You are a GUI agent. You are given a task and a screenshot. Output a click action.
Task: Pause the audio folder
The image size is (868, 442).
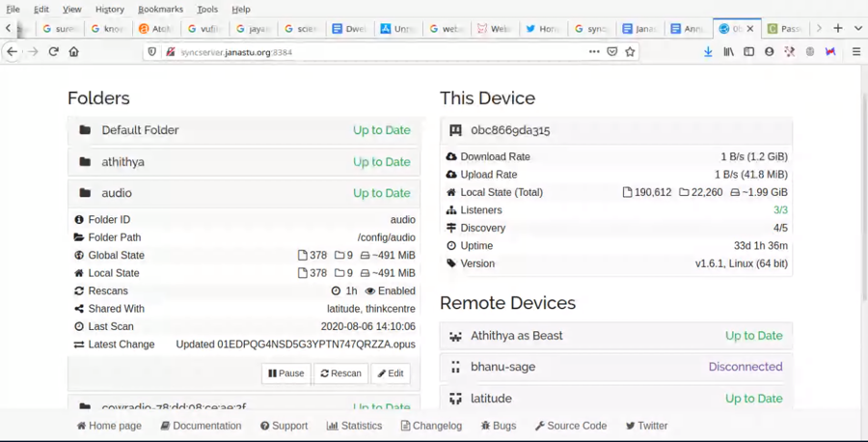pos(285,373)
